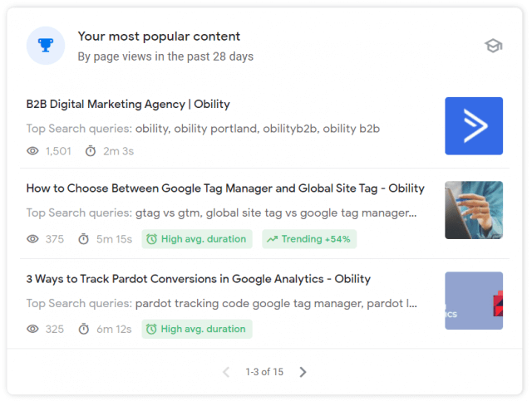This screenshot has width=532, height=401.
Task: Click the blue trophy icon
Action: 46,46
